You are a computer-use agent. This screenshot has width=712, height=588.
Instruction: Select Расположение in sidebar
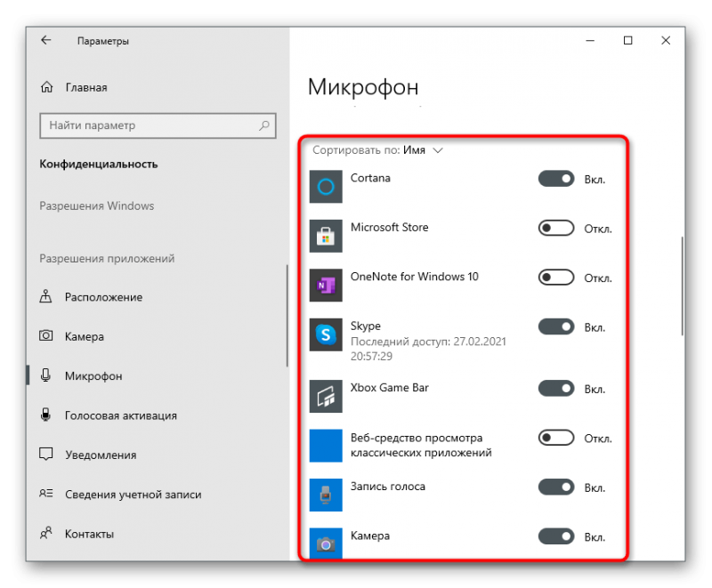103,297
